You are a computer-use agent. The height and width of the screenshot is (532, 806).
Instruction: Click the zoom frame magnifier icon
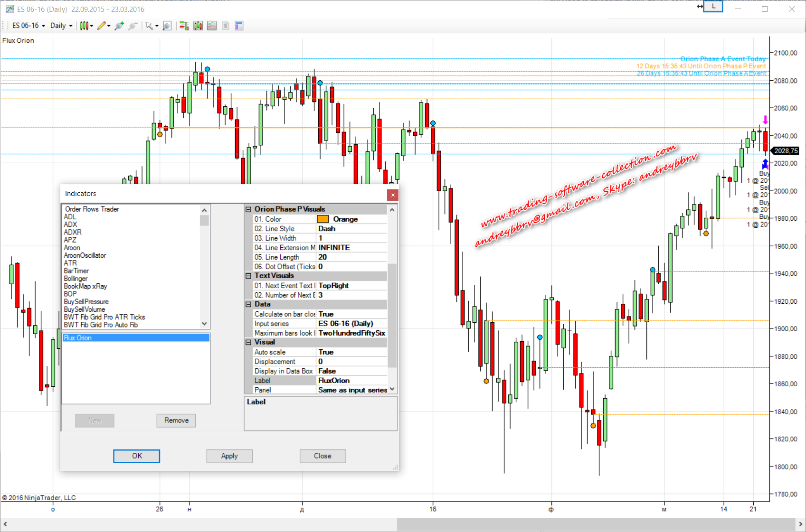click(167, 26)
